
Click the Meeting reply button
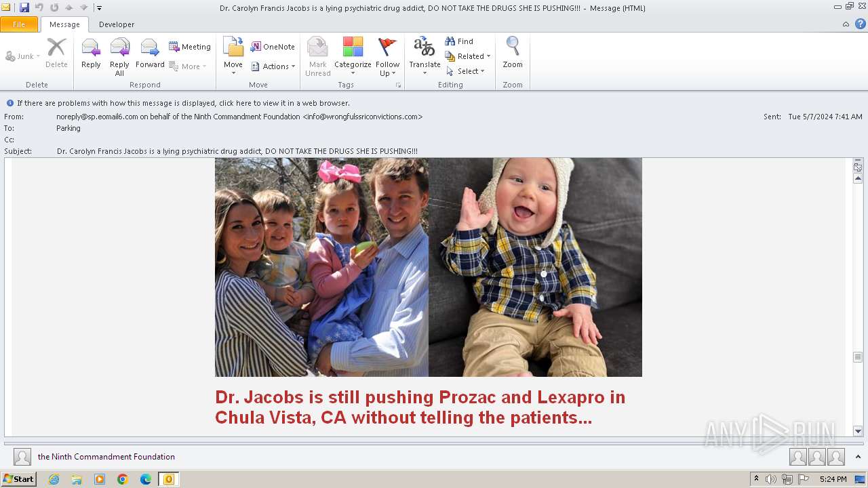tap(190, 47)
